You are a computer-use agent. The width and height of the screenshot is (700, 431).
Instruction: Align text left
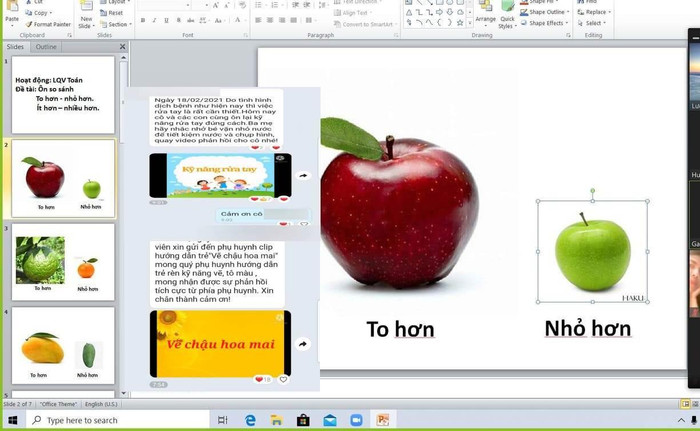(258, 20)
